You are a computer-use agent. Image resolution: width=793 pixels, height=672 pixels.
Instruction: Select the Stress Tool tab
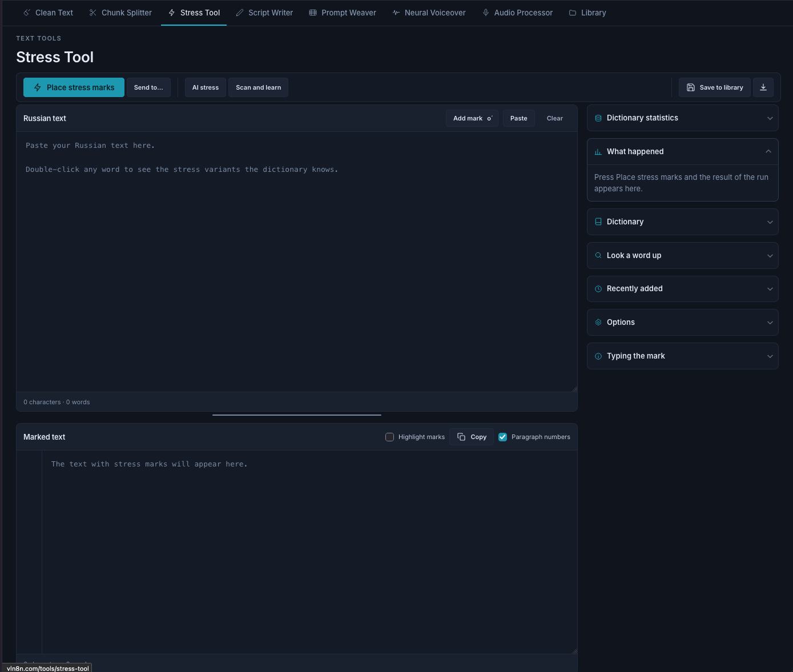click(194, 13)
